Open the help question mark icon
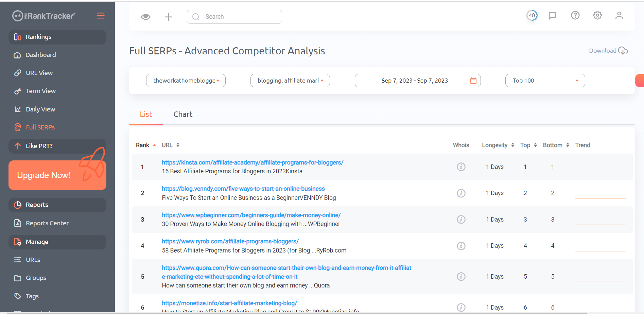Image resolution: width=644 pixels, height=314 pixels. click(575, 15)
